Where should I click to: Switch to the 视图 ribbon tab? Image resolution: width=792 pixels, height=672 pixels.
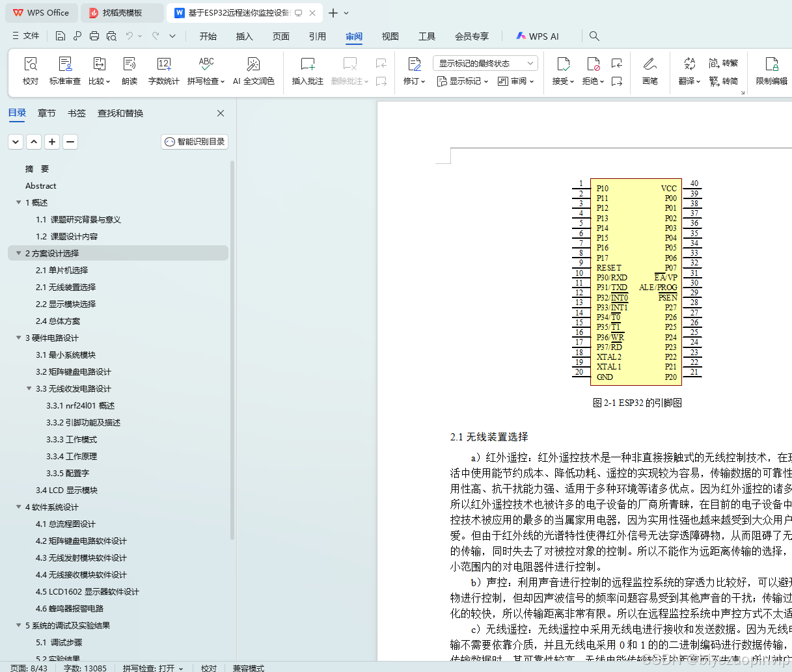click(x=390, y=36)
